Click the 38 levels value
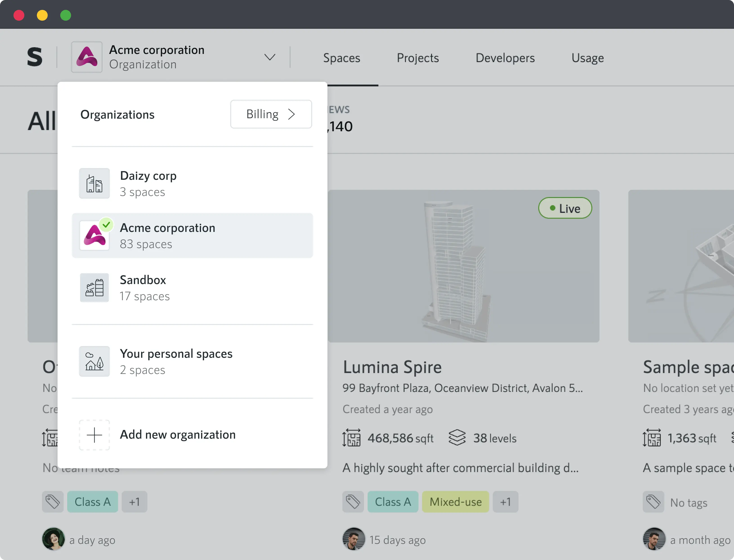The image size is (734, 560). tap(495, 438)
